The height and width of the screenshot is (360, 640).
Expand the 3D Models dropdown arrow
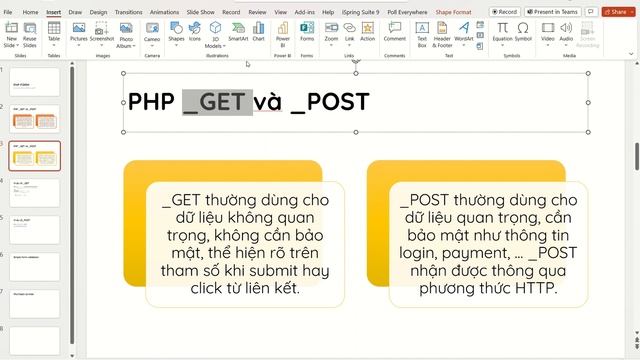pyautogui.click(x=224, y=46)
